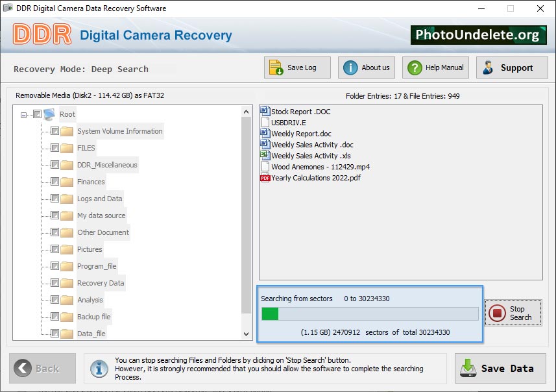Toggle the DDR_Miscellaneous checkbox
Image resolution: width=556 pixels, height=392 pixels.
[54, 165]
